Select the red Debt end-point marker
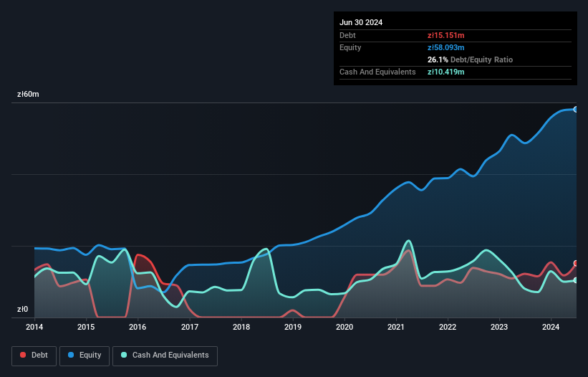Viewport: 588px width, 377px height. [x=576, y=263]
